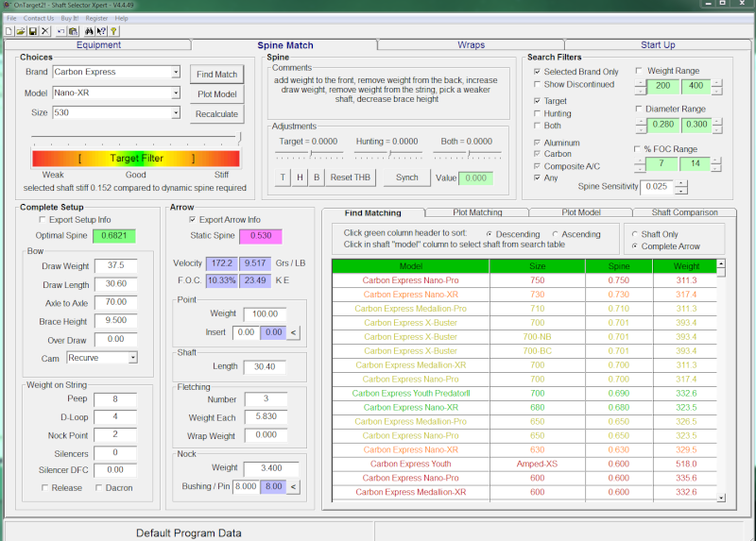The height and width of the screenshot is (541, 756).
Task: Select the Ascending sort radio button
Action: 555,234
